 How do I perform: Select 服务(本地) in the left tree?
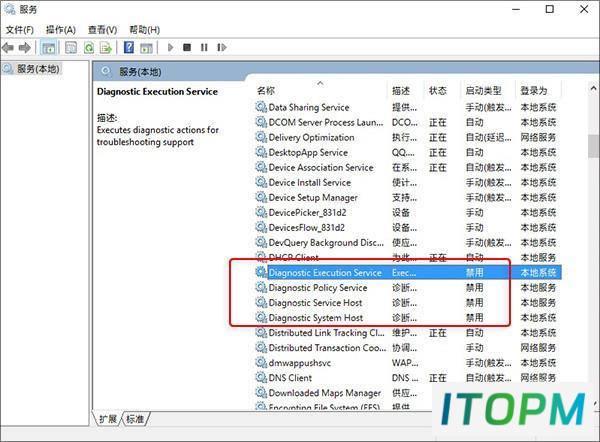pyautogui.click(x=38, y=69)
